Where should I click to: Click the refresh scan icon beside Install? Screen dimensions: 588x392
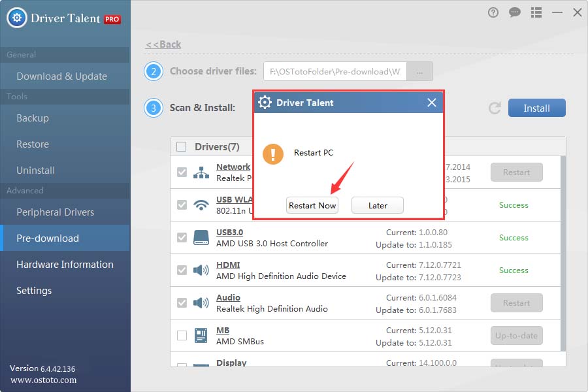tap(495, 108)
